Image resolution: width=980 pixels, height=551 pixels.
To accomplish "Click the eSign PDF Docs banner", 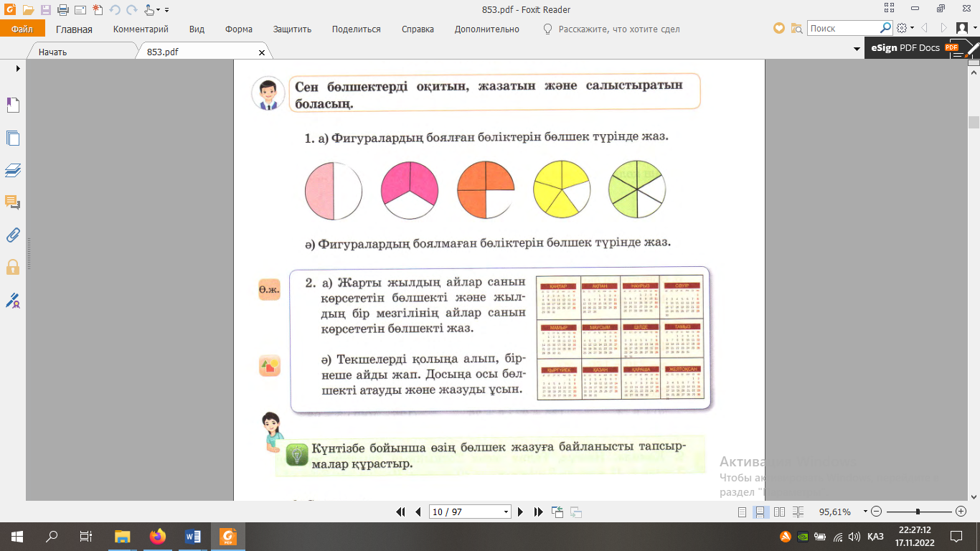I will pyautogui.click(x=921, y=47).
